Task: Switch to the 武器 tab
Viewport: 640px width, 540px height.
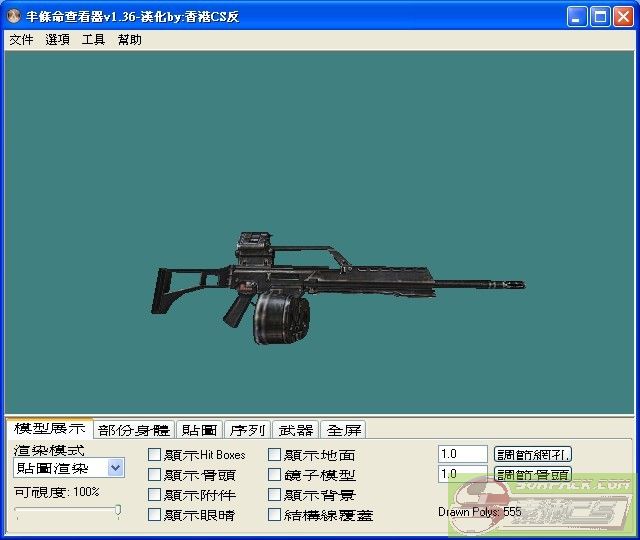Action: [295, 430]
